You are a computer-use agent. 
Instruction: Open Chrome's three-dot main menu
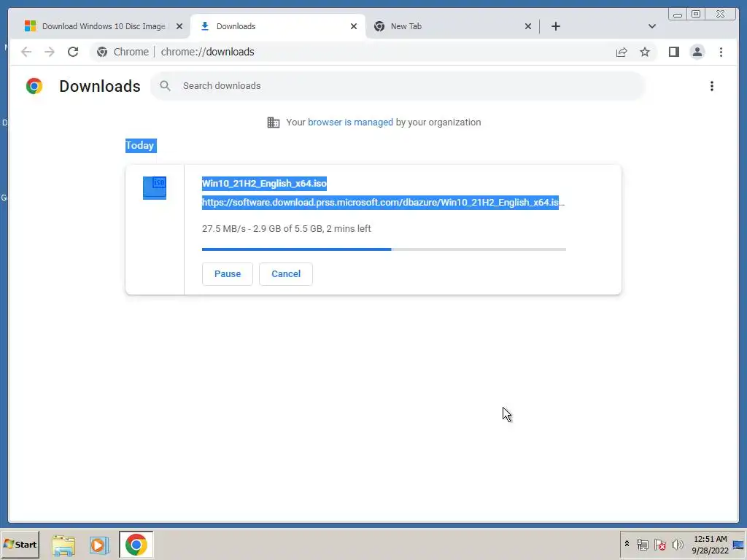click(721, 52)
